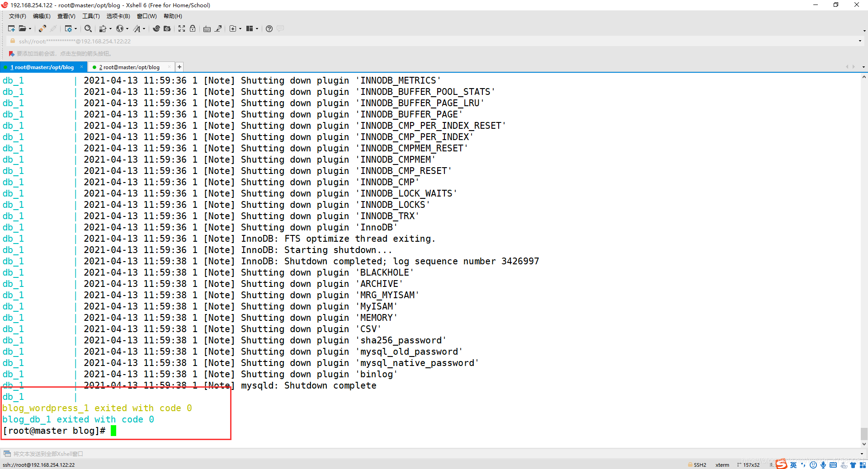The image size is (868, 469).
Task: Expand the Properties dropdown arrow
Action: click(x=75, y=28)
